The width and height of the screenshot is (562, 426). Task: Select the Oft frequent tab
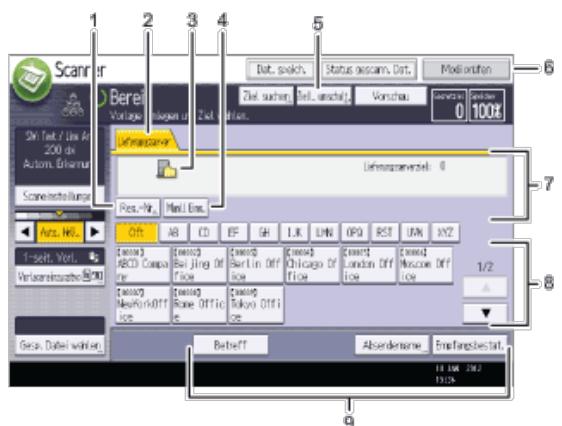[136, 232]
